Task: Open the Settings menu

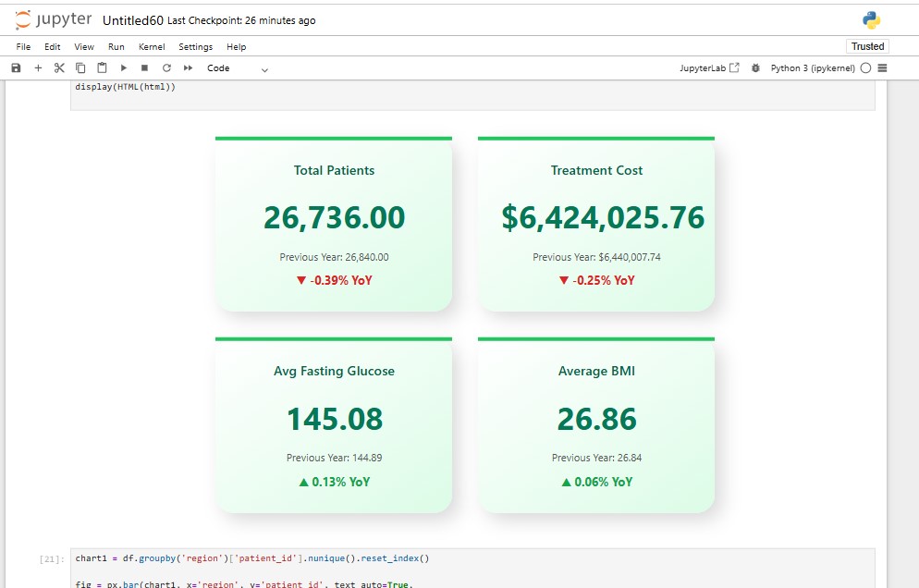Action: (195, 47)
